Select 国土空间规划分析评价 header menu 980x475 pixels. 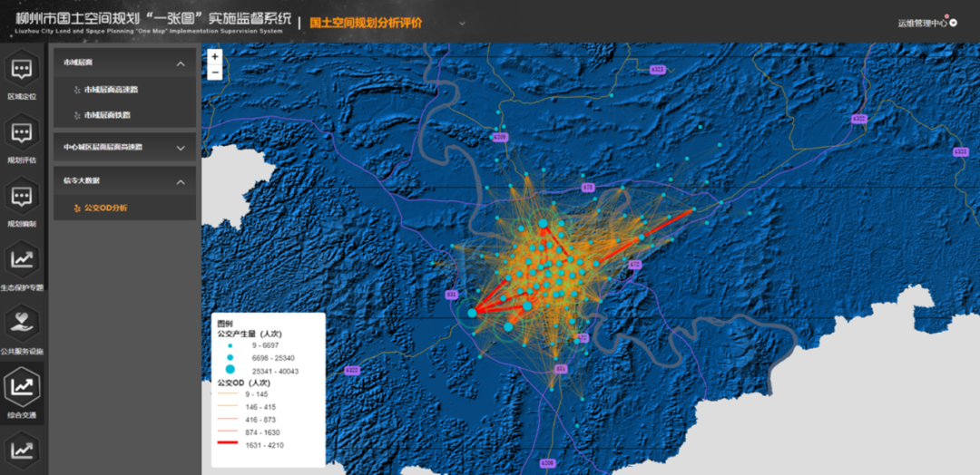click(x=367, y=23)
